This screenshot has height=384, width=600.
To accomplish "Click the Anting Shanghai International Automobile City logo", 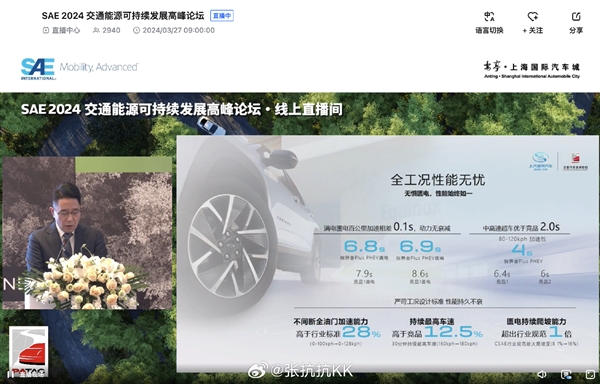I will pyautogui.click(x=532, y=70).
